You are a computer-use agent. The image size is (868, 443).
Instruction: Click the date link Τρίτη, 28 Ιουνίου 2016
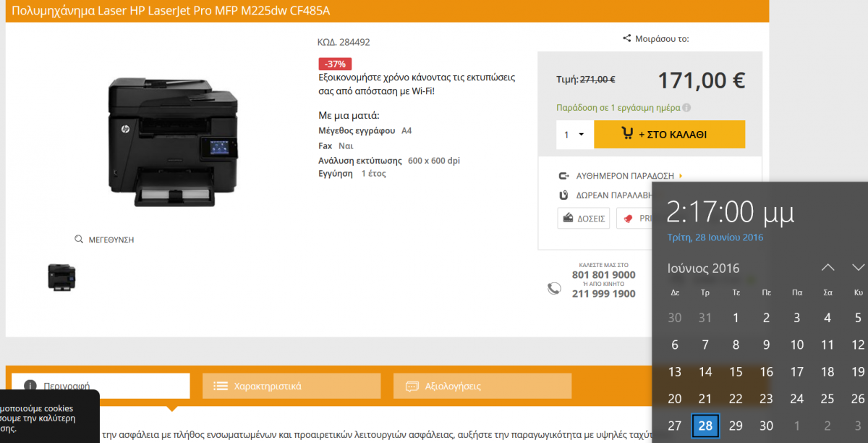pos(715,237)
